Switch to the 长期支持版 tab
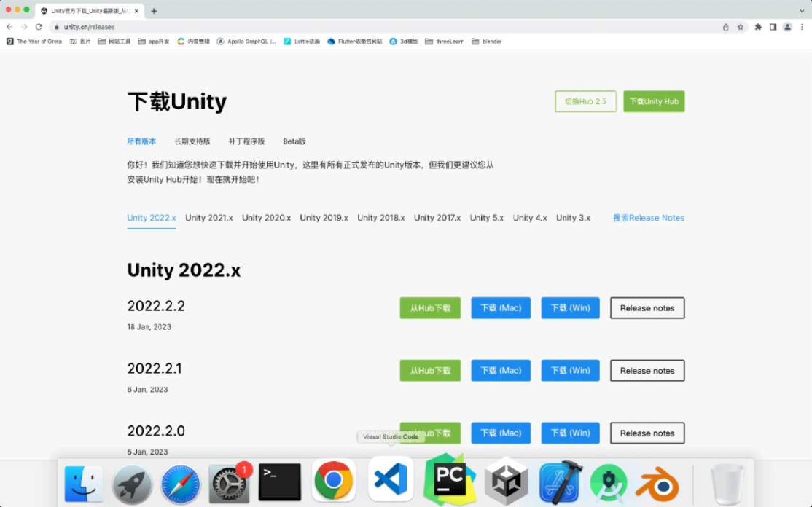This screenshot has height=507, width=812. (x=192, y=141)
